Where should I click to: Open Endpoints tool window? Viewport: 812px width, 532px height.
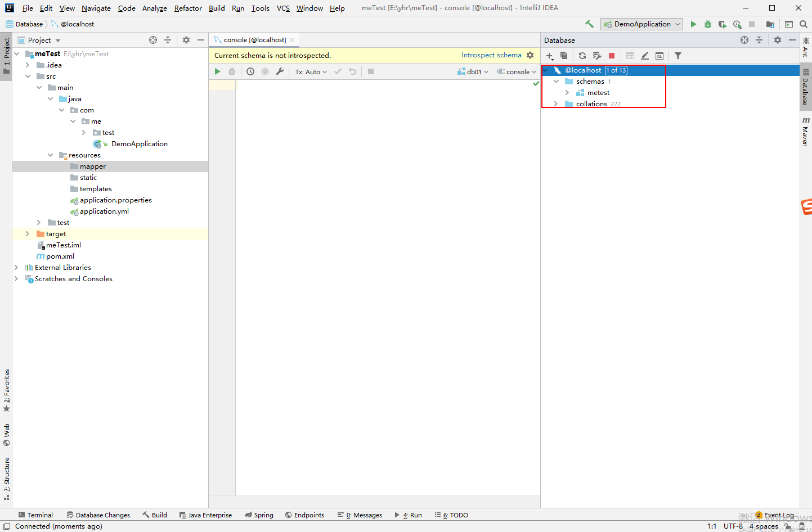tap(304, 515)
